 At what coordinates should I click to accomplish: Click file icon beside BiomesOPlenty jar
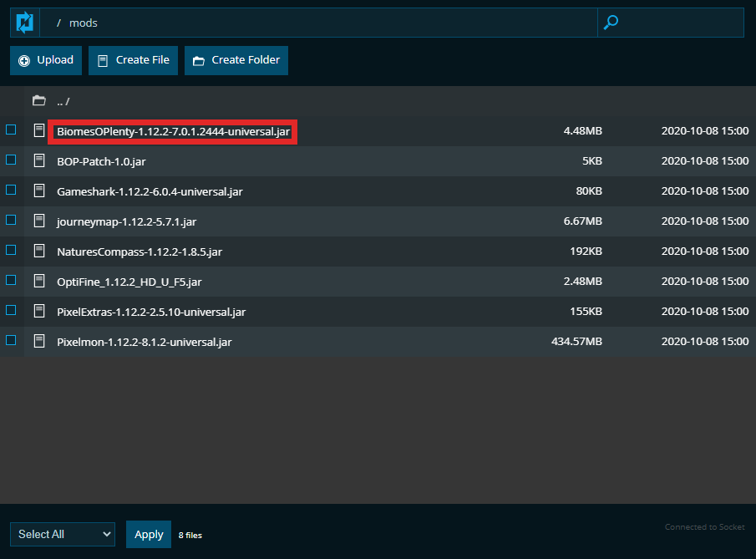(39, 130)
